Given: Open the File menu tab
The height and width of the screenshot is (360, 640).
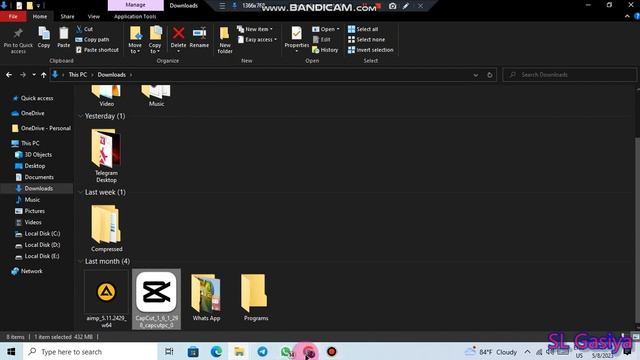Looking at the screenshot, I should 13,16.
